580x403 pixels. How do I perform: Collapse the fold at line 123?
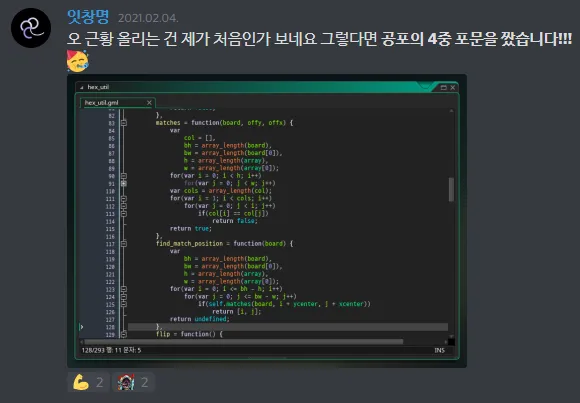[x=124, y=289]
